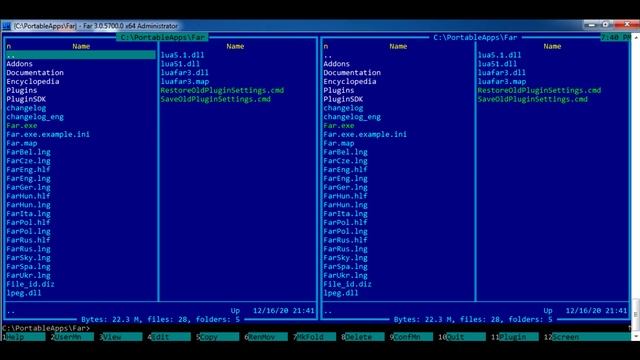Click the left panel path title C:\PortableApps\Far
Image resolution: width=640 pixels, height=360 pixels.
pyautogui.click(x=162, y=38)
